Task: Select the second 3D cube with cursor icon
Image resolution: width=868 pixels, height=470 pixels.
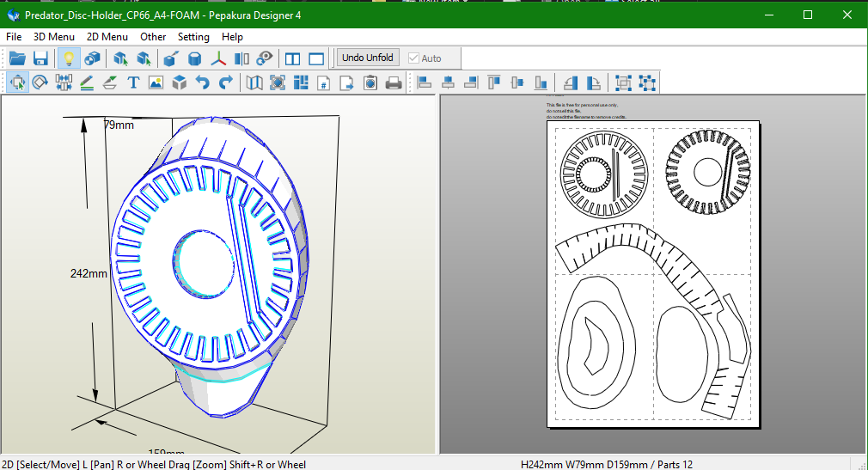Action: pyautogui.click(x=144, y=58)
